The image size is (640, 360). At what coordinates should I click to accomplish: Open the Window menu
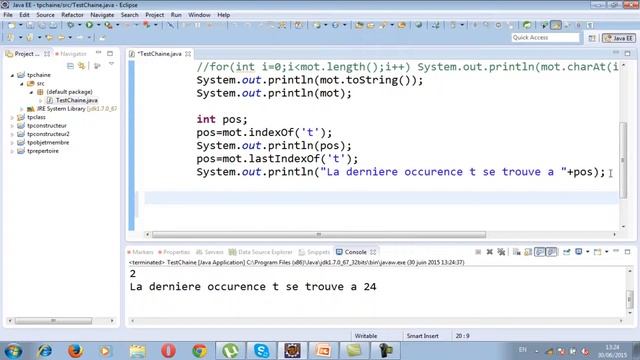tap(199, 15)
